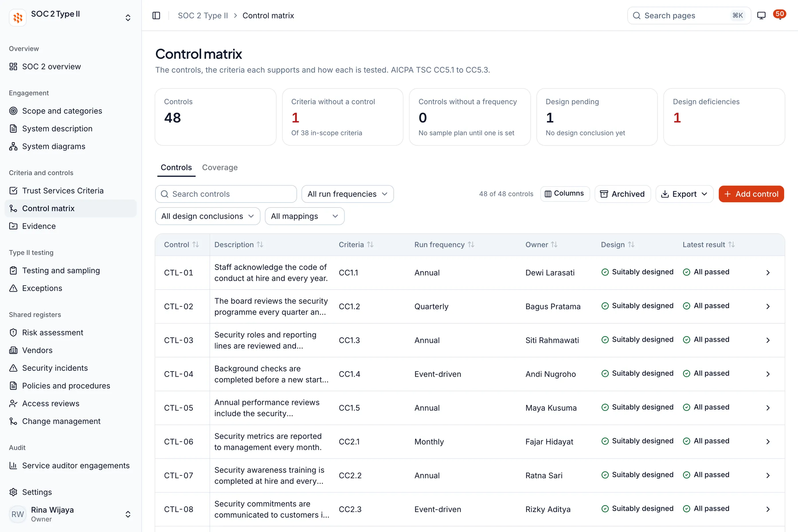Open the Archived controls view

(x=622, y=194)
